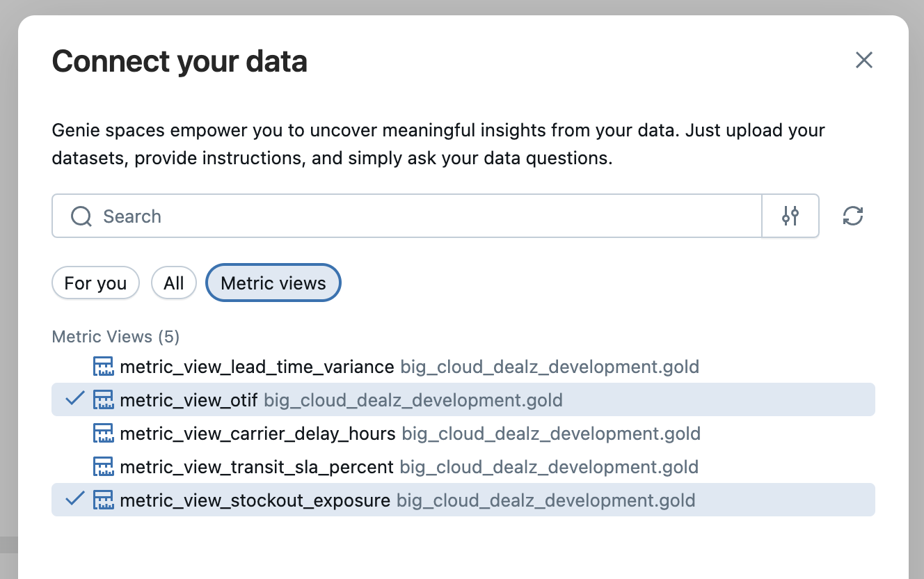This screenshot has width=924, height=579.
Task: Close the Connect your data dialog
Action: (863, 60)
